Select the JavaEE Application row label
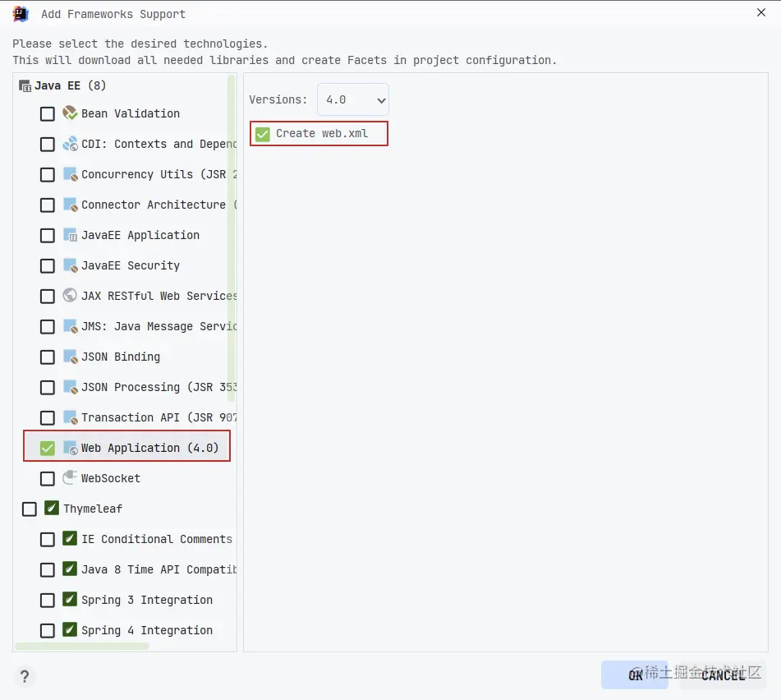 point(140,235)
